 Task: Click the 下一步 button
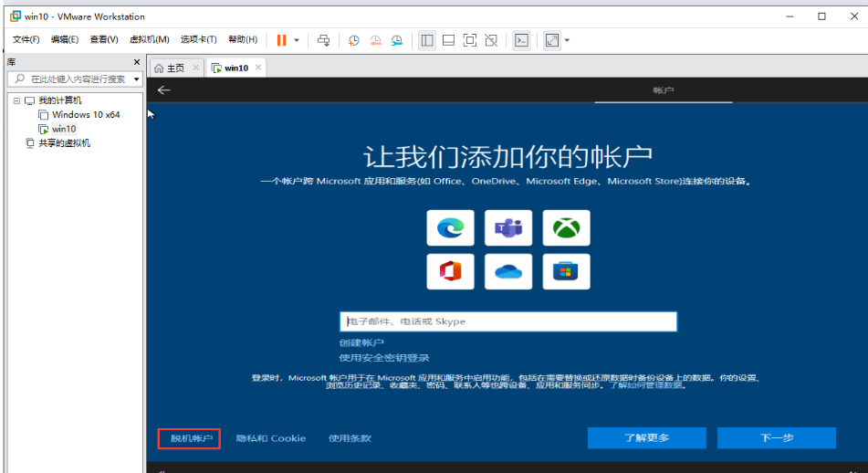tap(777, 437)
